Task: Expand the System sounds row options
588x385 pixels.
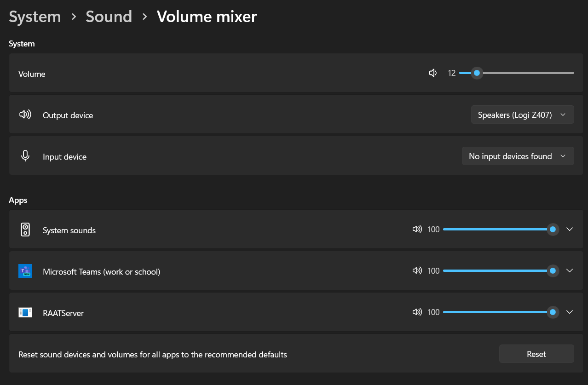Action: (x=570, y=229)
